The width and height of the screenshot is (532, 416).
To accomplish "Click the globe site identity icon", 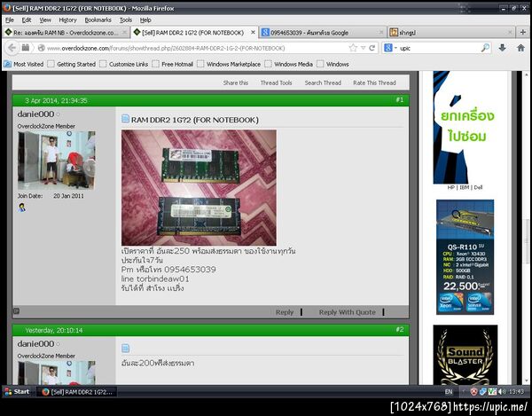I will (42, 48).
